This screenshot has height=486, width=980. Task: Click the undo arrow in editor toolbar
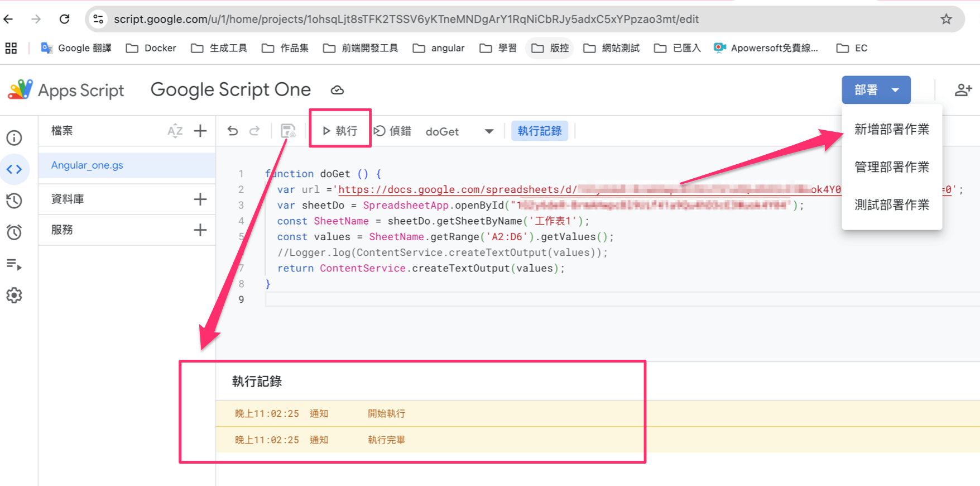click(233, 131)
